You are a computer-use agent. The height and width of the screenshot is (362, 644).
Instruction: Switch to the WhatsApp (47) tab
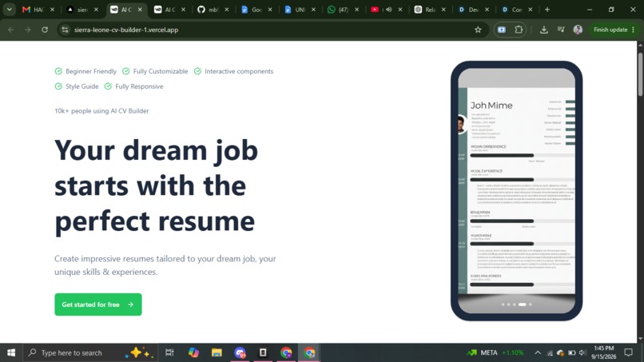coord(343,10)
